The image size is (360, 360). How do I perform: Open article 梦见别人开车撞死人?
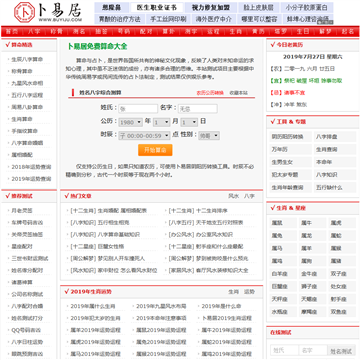click(x=121, y=258)
